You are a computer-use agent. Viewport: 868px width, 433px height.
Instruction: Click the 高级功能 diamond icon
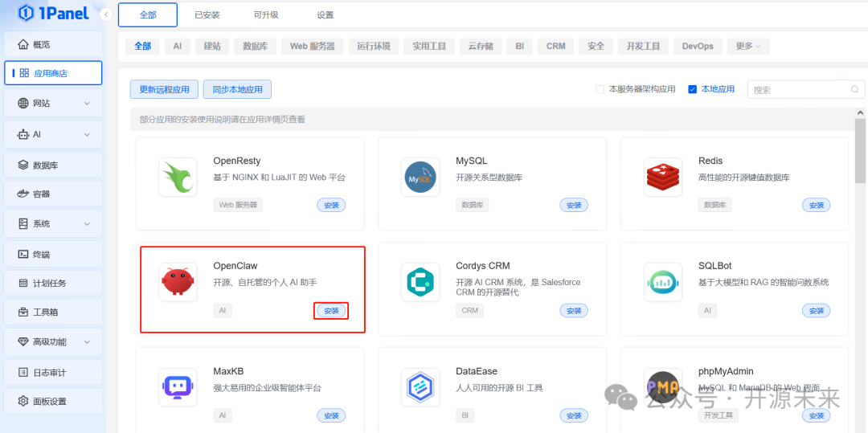pos(23,341)
